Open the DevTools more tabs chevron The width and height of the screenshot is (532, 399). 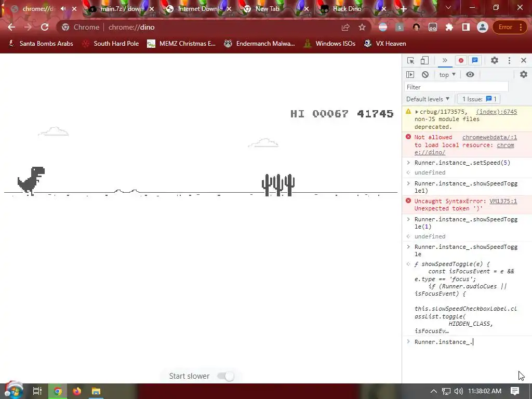pyautogui.click(x=445, y=60)
